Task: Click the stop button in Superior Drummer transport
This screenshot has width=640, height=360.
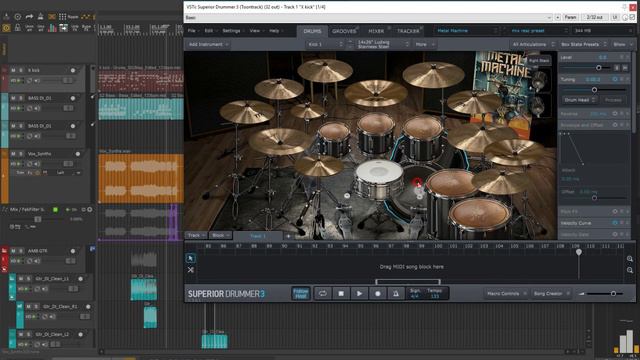Action: (x=341, y=293)
